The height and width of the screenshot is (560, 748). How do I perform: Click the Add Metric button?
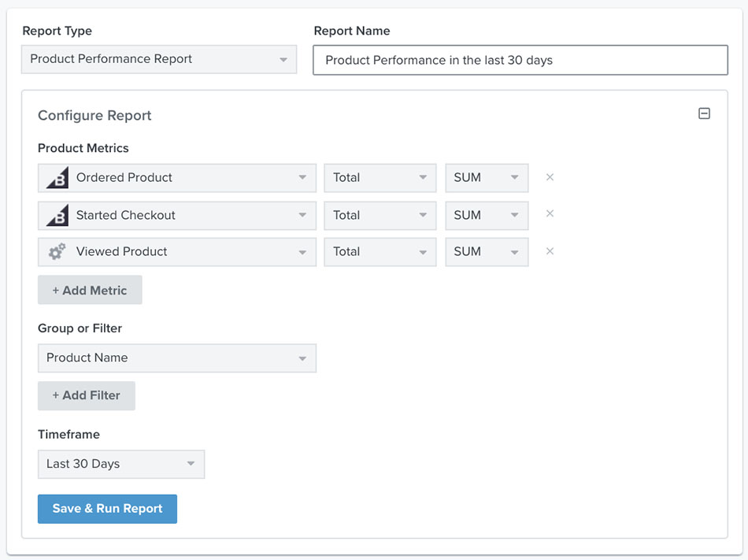coord(90,290)
